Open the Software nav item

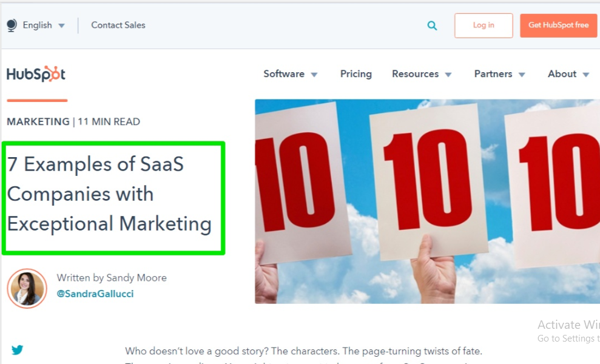click(x=284, y=73)
